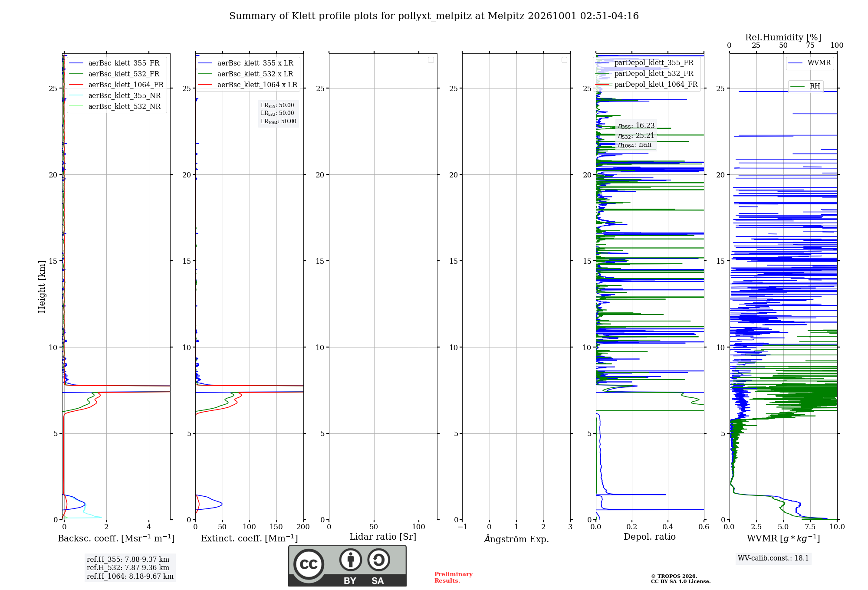The height and width of the screenshot is (590, 868).
Task: Click the Backsc. coeff. axis label
Action: pos(116,538)
